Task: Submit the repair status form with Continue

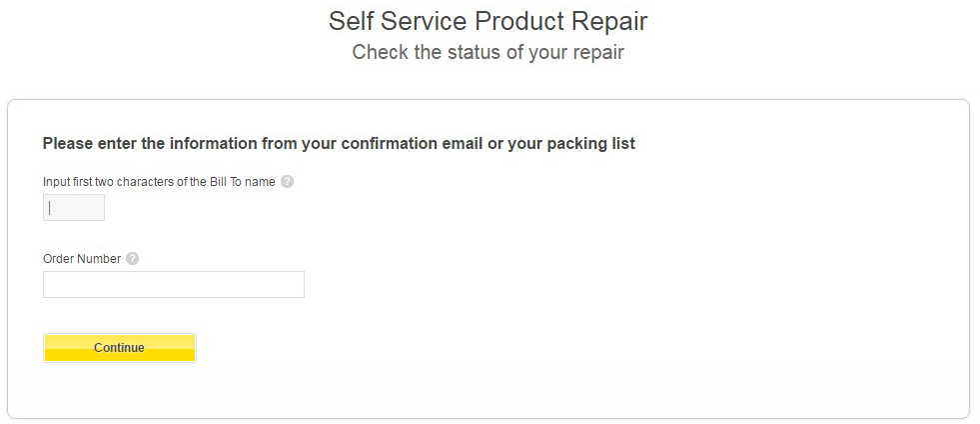Action: (x=120, y=348)
